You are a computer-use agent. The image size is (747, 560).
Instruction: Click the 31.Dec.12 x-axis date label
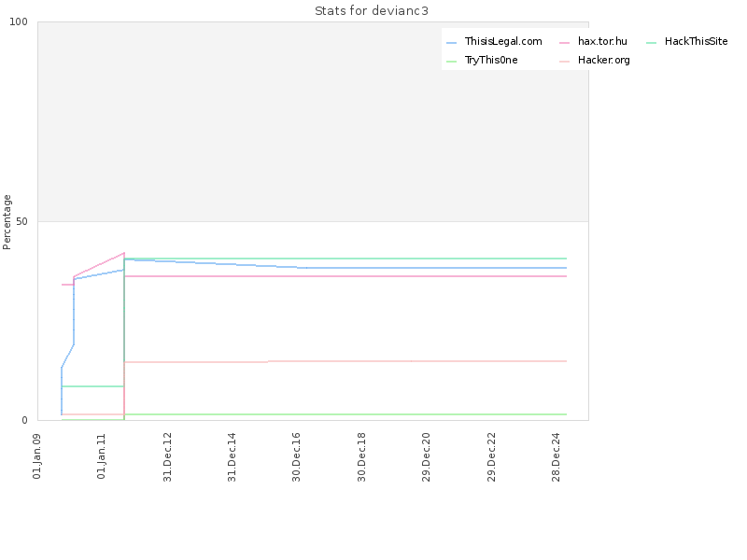[x=167, y=457]
